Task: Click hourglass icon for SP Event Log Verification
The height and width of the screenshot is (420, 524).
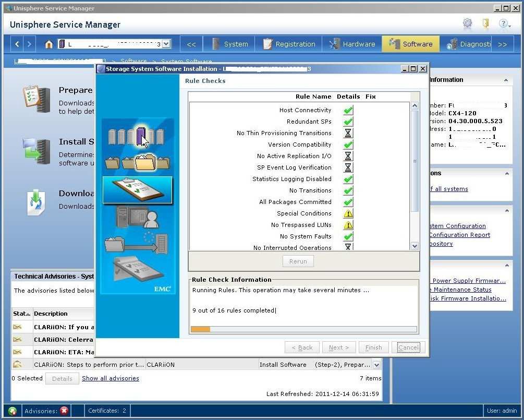Action: point(348,167)
